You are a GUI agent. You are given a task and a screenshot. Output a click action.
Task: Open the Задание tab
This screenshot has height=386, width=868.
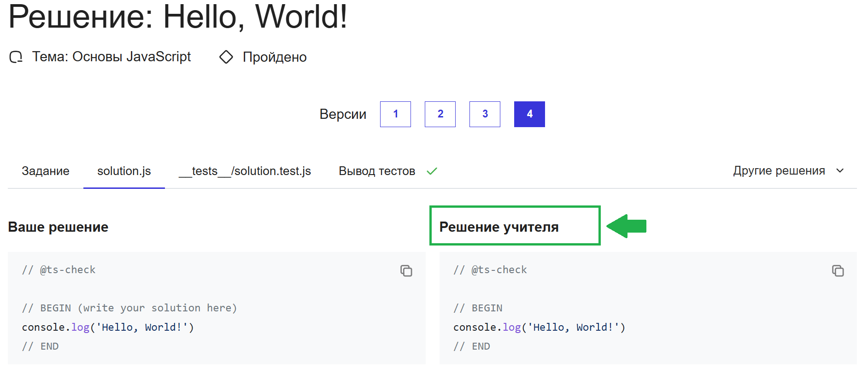(x=46, y=171)
